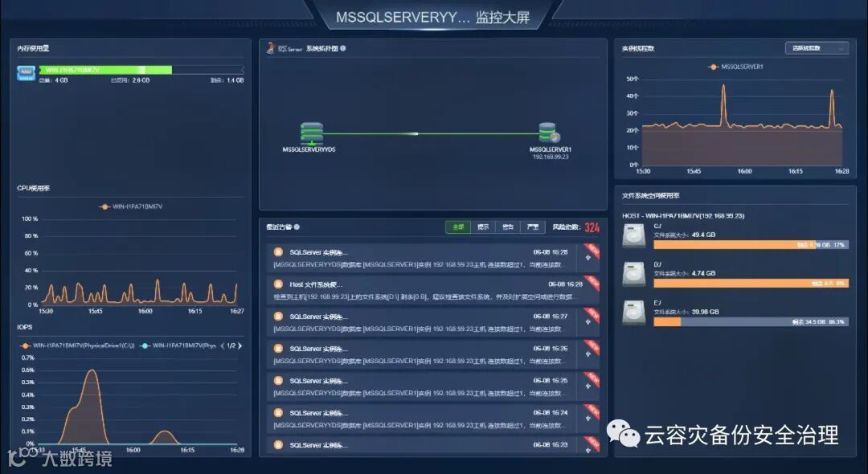Viewport: 868px width, 474px height.
Task: Open the 活跃线程数 dropdown
Action: pos(817,49)
